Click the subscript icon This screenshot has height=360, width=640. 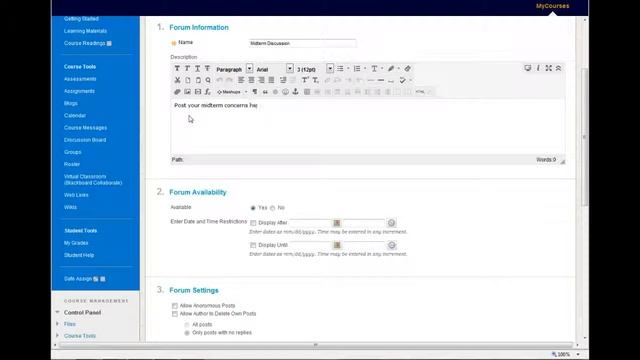click(316, 80)
